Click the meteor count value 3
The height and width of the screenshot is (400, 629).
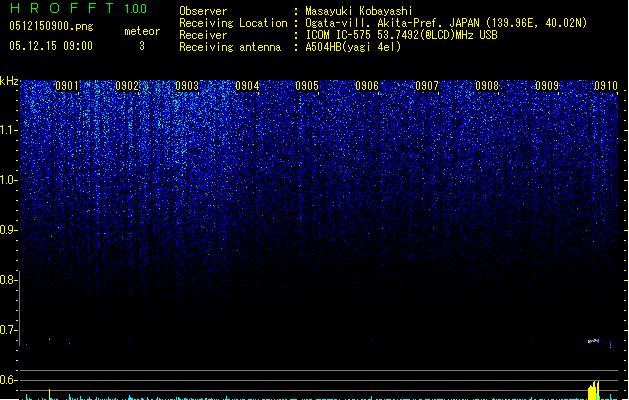coord(142,46)
